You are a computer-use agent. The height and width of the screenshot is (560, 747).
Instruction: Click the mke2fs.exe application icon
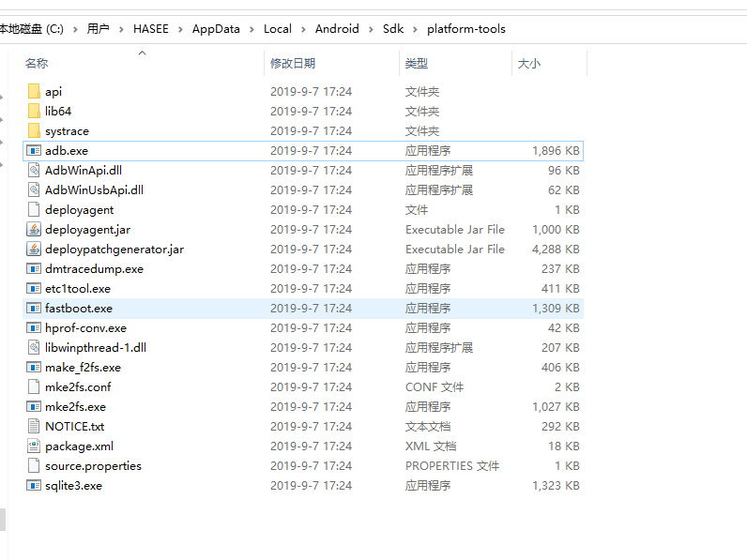point(34,407)
